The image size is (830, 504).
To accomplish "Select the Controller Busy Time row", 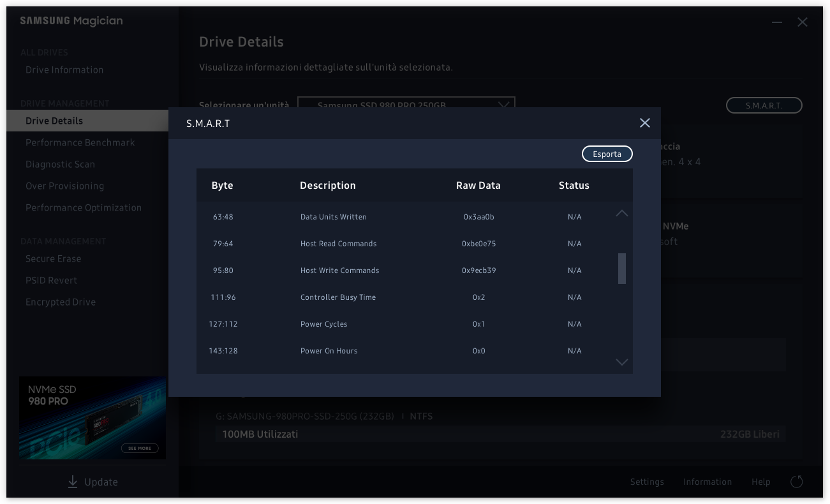I will coord(406,297).
